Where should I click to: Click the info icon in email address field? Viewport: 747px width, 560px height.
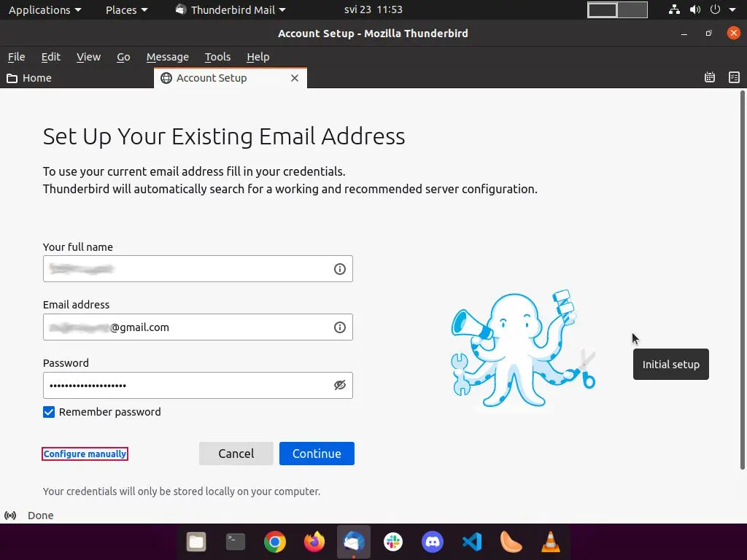pyautogui.click(x=339, y=327)
